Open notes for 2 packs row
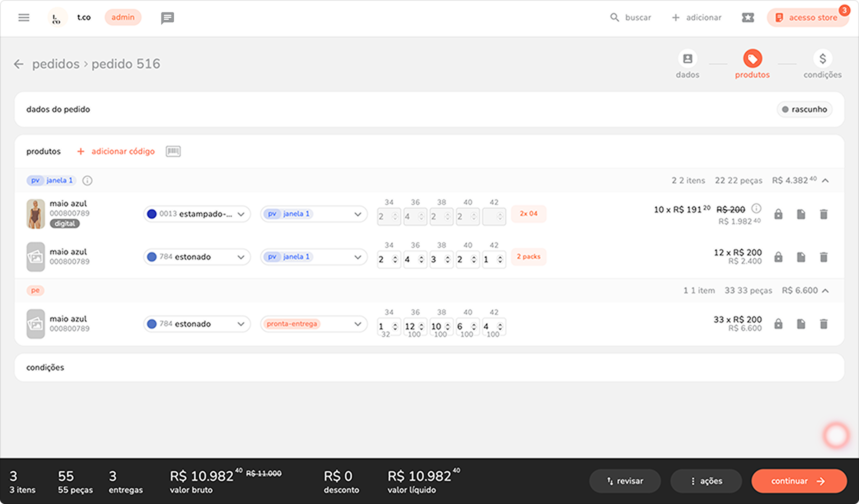 coord(801,257)
